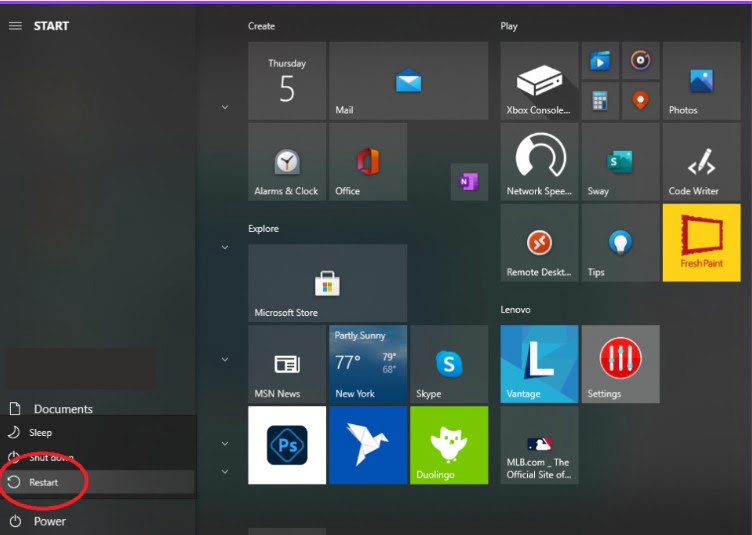Collapse the lower chevron beside the Ps tile
This screenshot has width=752, height=535.
(x=224, y=472)
